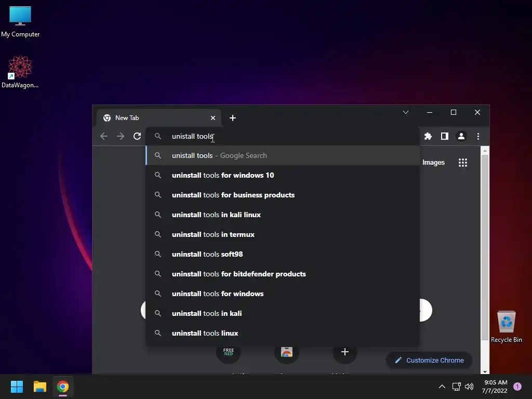Image resolution: width=532 pixels, height=399 pixels.
Task: Select suggestion 'uninstall tools in kali linux'
Action: [x=282, y=215]
